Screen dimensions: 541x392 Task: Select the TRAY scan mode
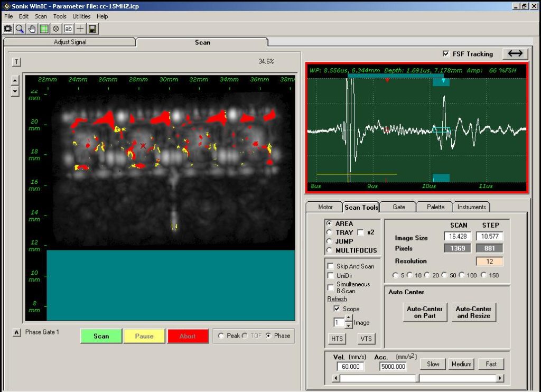tap(328, 232)
